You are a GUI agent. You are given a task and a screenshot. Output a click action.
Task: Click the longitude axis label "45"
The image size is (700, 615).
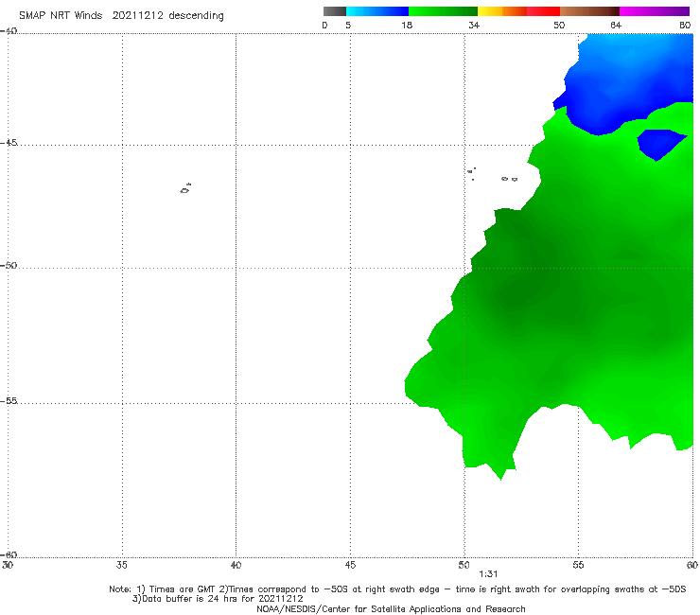tap(350, 565)
